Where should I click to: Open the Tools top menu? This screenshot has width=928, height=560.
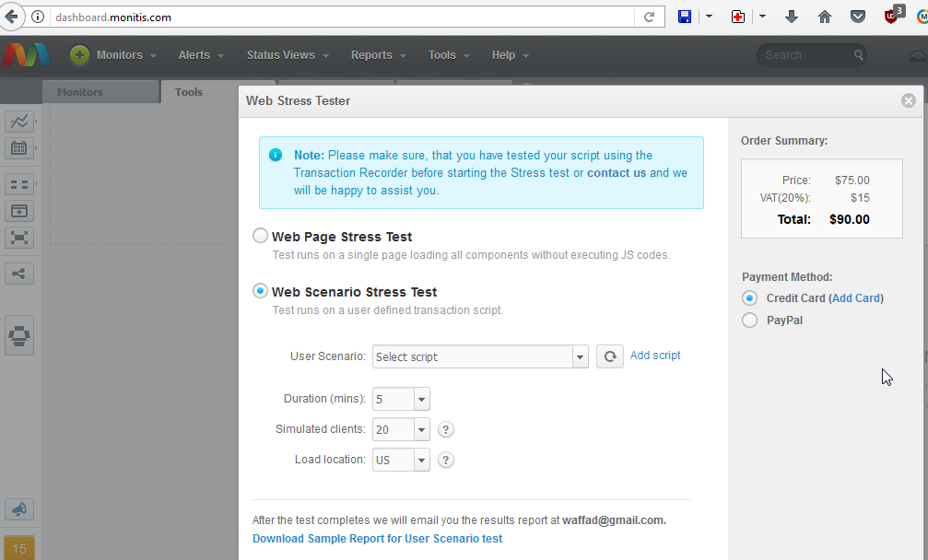[x=449, y=55]
